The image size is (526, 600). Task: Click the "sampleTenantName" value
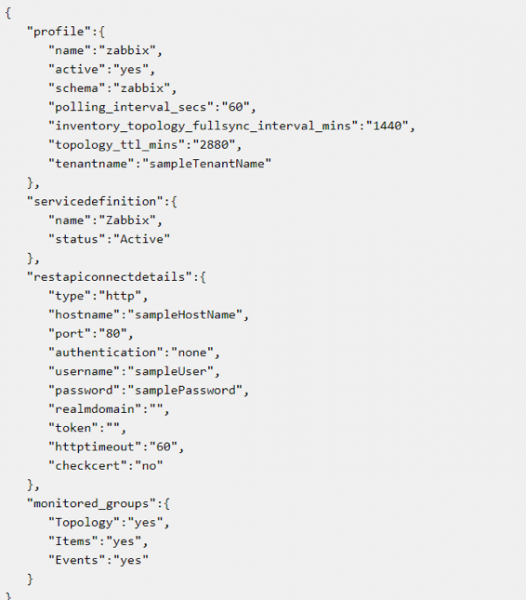coord(207,163)
